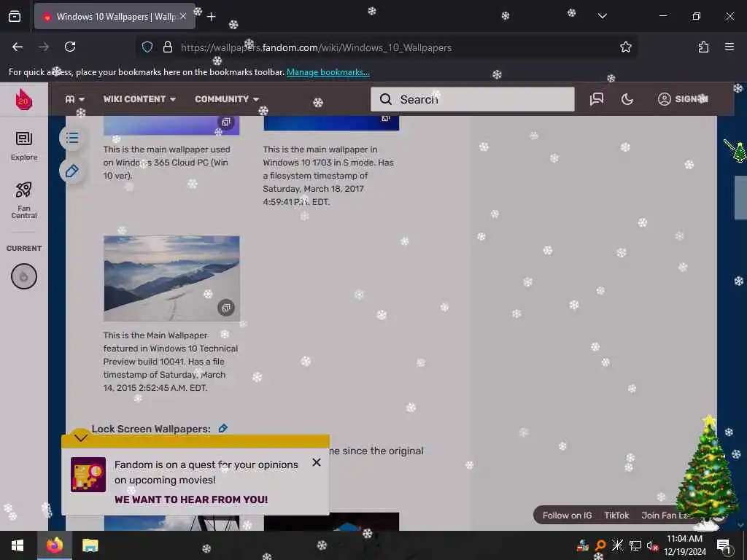Collapse the survey banner chevron
The image size is (747, 560).
[80, 437]
